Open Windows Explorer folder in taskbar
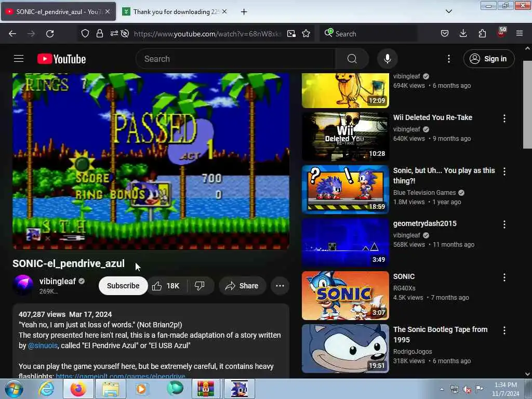Image resolution: width=532 pixels, height=399 pixels. pos(111,389)
